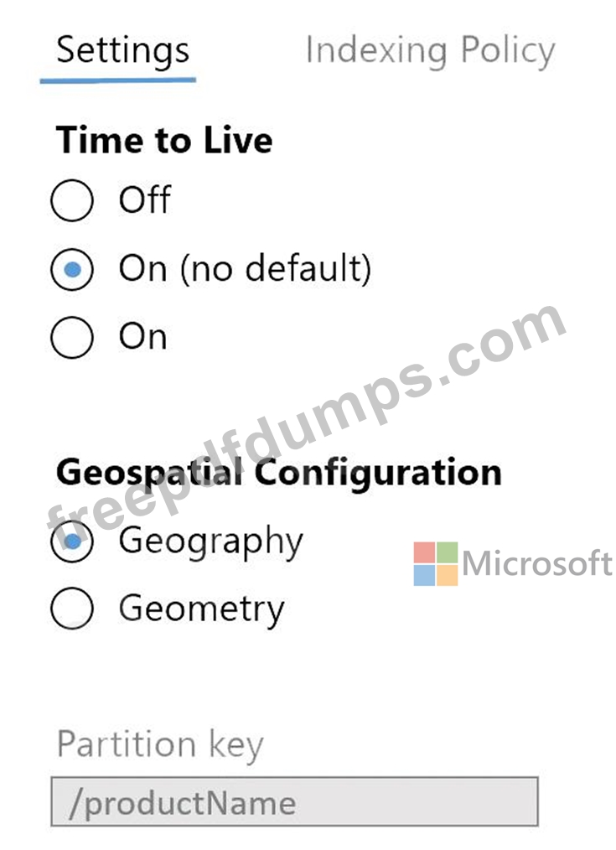The width and height of the screenshot is (616, 850).
Task: Click the Partition key label
Action: coord(159,744)
